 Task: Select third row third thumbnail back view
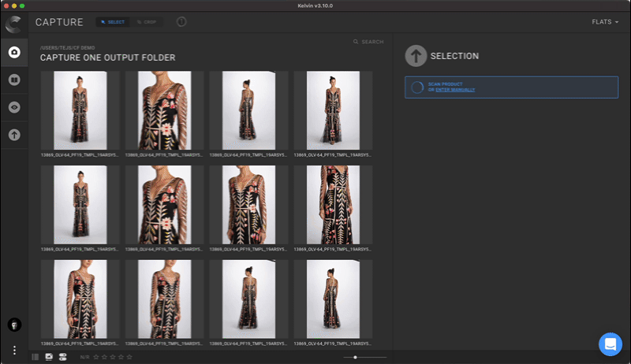[x=248, y=299]
